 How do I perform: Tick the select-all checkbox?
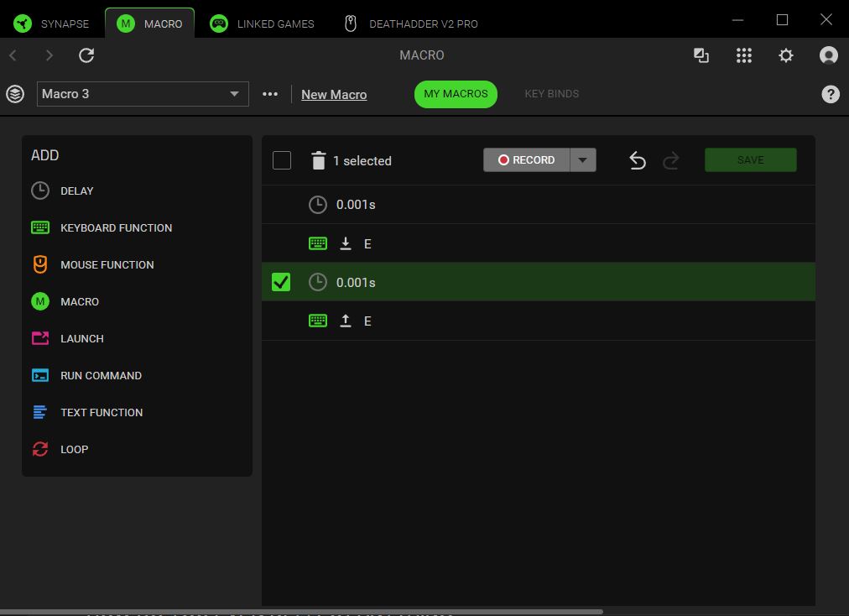(282, 160)
